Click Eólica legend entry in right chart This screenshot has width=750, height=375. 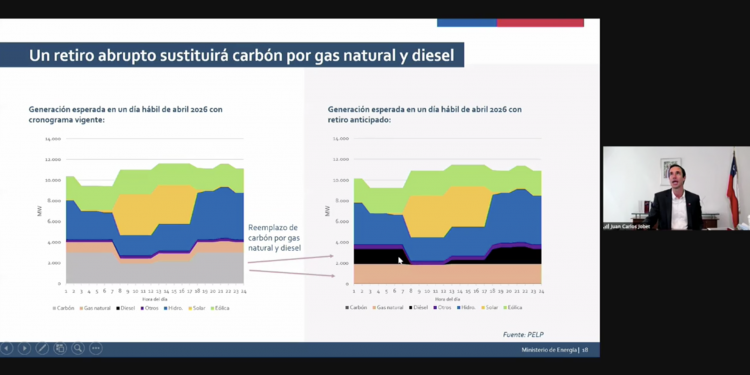tap(512, 308)
